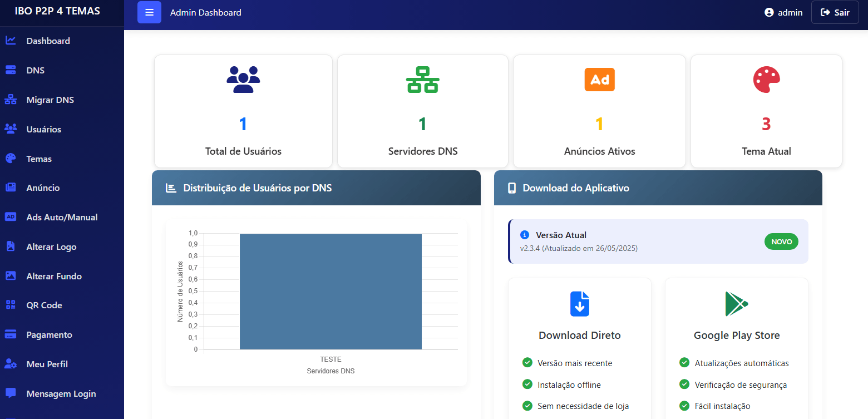The height and width of the screenshot is (419, 868).
Task: Go to the Anúncio menu item
Action: (x=43, y=188)
